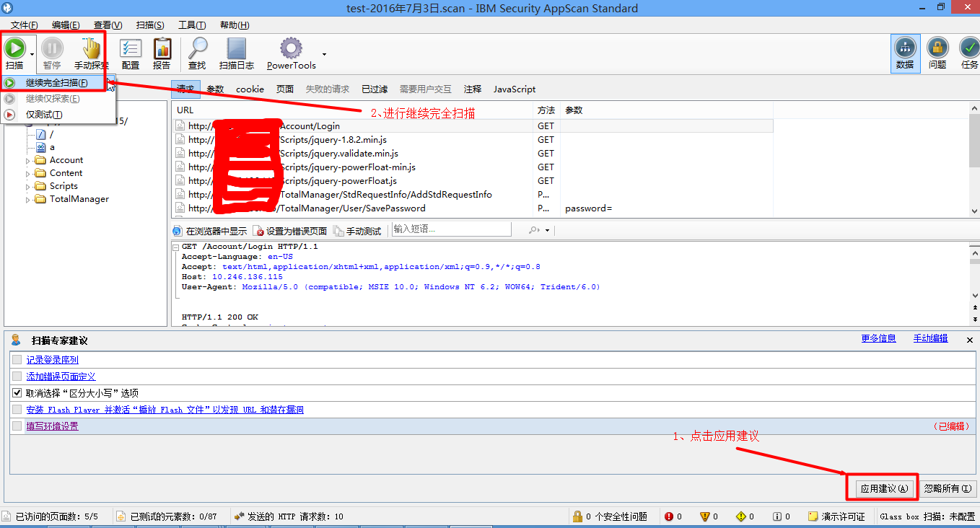Click the search phrase input field

pyautogui.click(x=451, y=229)
